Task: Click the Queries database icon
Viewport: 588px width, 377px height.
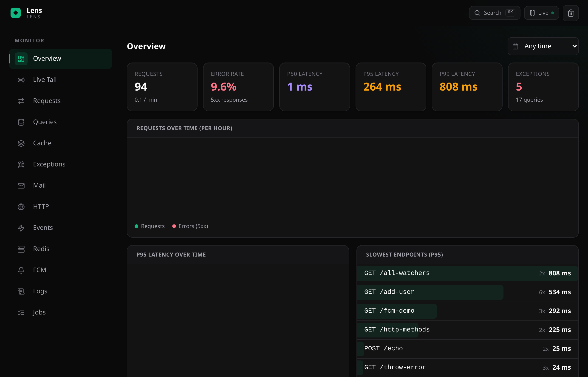Action: coord(21,122)
